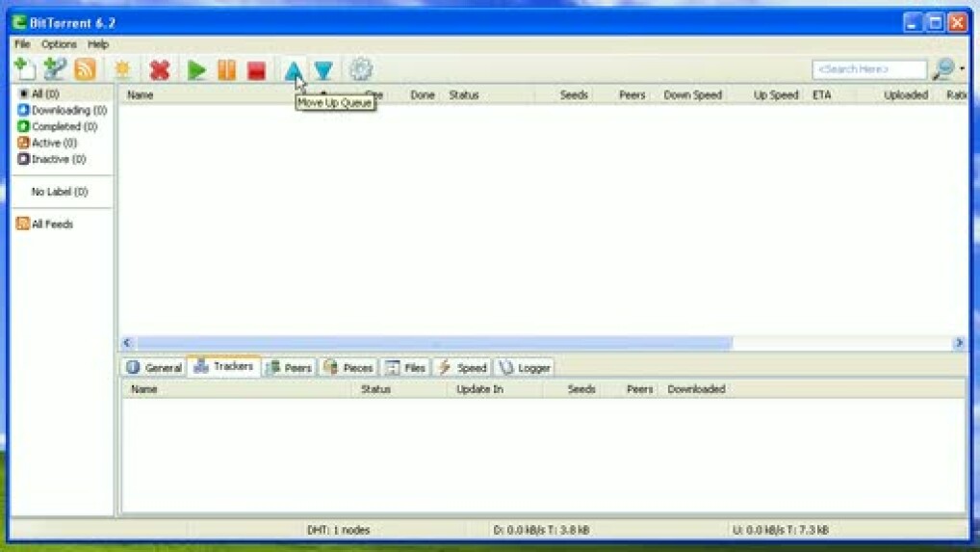Viewport: 980px width, 552px height.
Task: Expand search engine dropdown arrow
Action: [962, 69]
